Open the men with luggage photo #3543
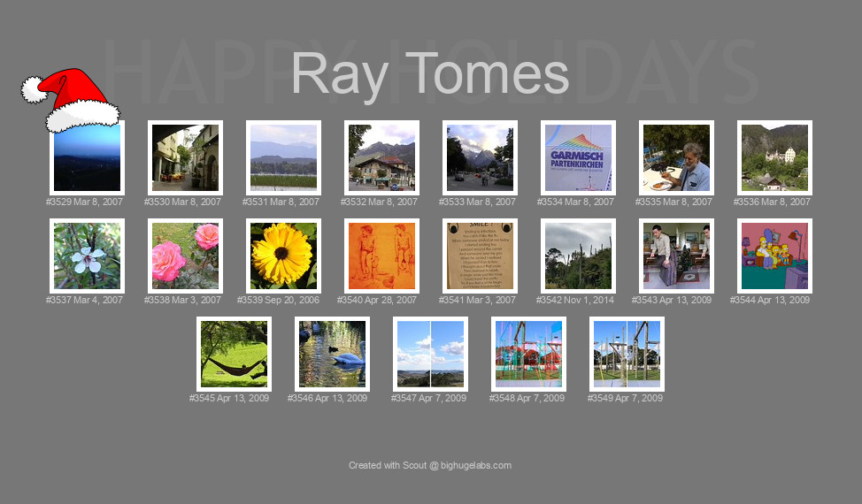The image size is (862, 504). point(676,256)
